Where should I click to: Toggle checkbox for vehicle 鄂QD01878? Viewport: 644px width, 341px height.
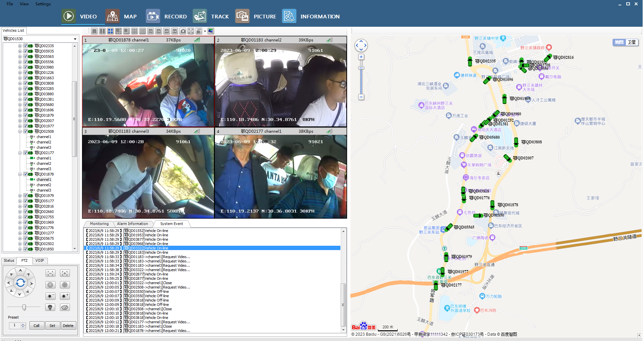tap(25, 174)
